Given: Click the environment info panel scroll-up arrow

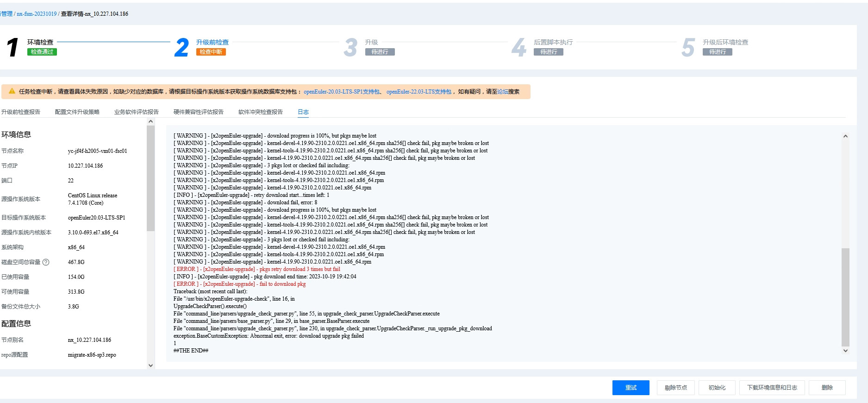Looking at the screenshot, I should [150, 122].
